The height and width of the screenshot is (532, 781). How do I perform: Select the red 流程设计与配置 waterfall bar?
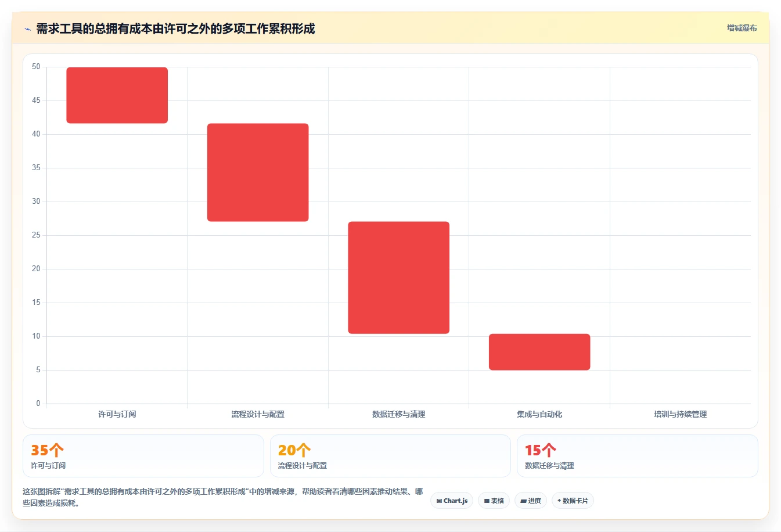point(258,172)
